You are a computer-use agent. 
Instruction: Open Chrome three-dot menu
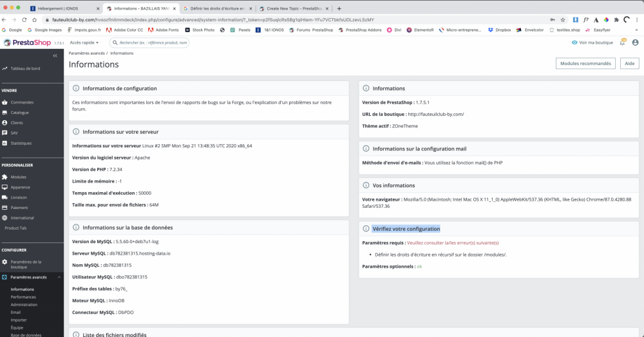637,20
